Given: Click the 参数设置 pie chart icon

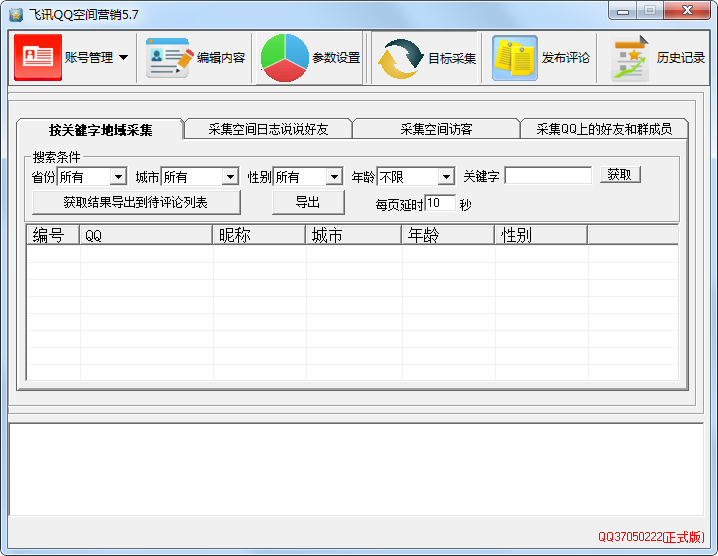Looking at the screenshot, I should point(285,58).
